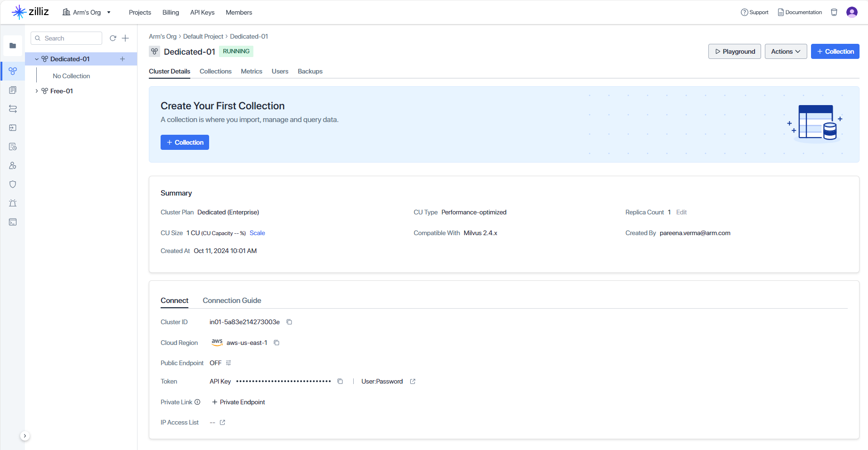Open the shield security icon in the sidebar

point(13,184)
